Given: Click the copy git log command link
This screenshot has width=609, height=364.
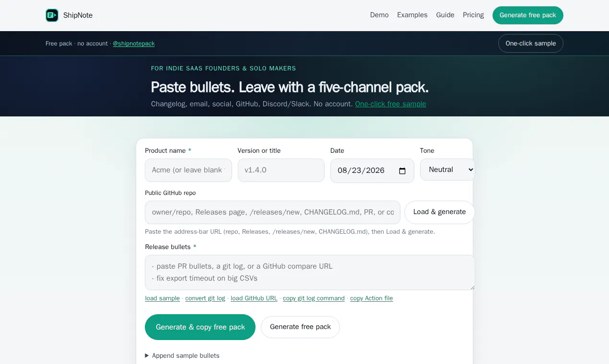Looking at the screenshot, I should tap(314, 298).
